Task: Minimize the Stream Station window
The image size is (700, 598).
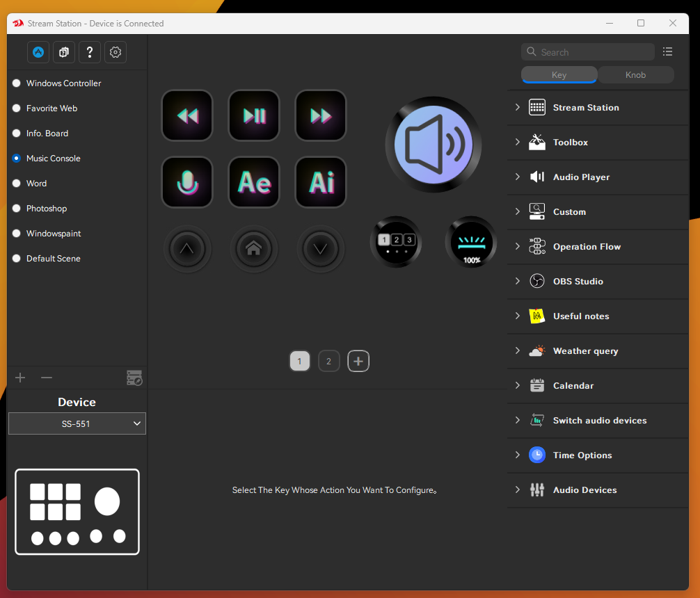Action: click(610, 23)
